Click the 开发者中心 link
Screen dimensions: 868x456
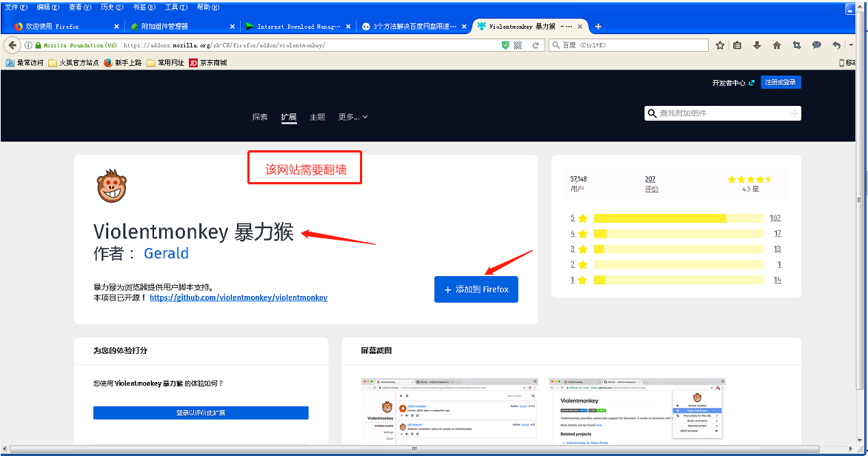733,83
